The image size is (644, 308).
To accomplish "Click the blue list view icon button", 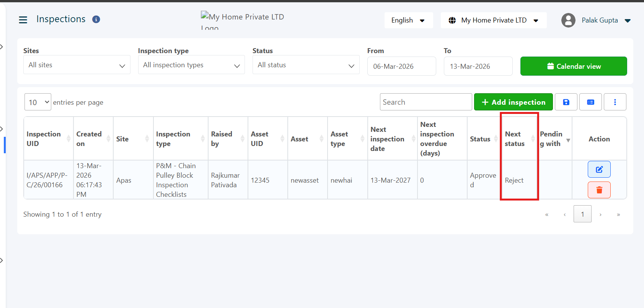I will click(590, 102).
